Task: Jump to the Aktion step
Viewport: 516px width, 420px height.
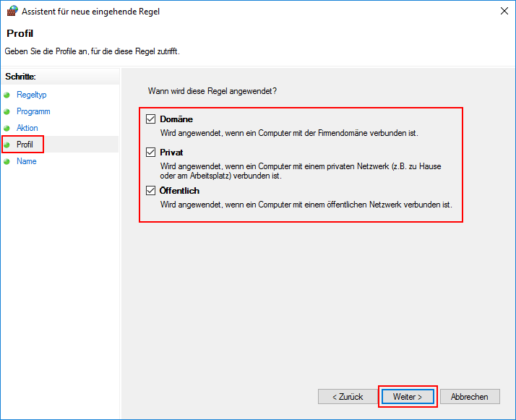Action: pyautogui.click(x=27, y=128)
